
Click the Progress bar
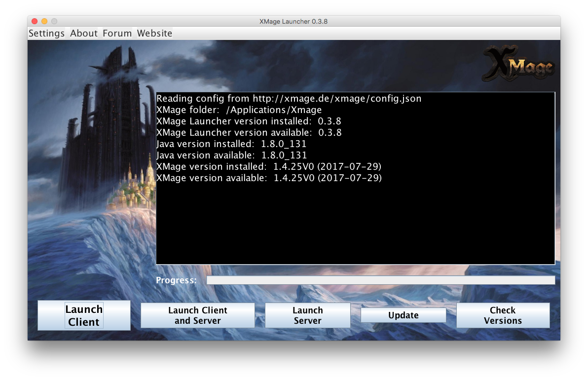(380, 280)
